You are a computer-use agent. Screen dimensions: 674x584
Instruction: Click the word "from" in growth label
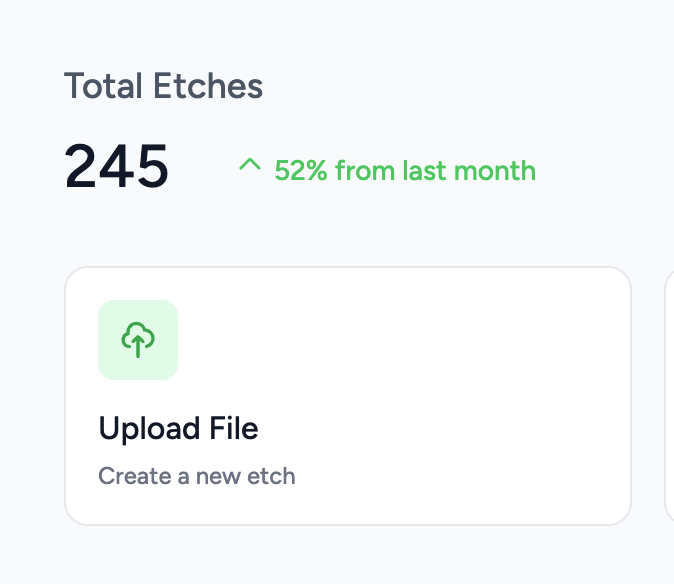coord(364,171)
